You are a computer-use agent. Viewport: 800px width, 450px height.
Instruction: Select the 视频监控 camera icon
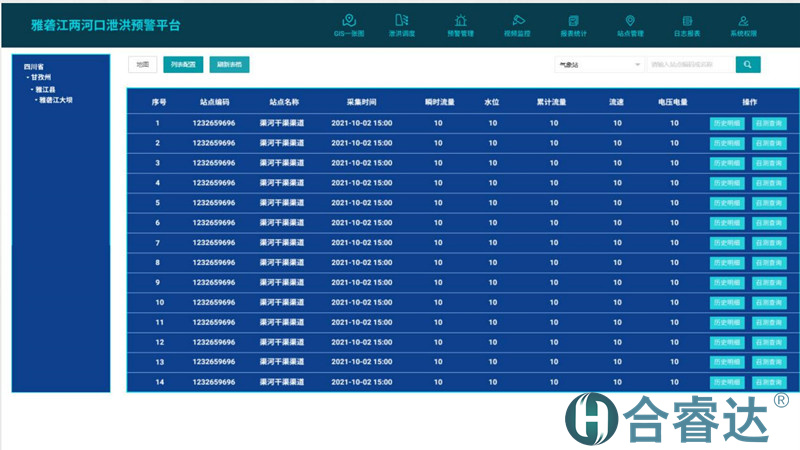pyautogui.click(x=517, y=20)
